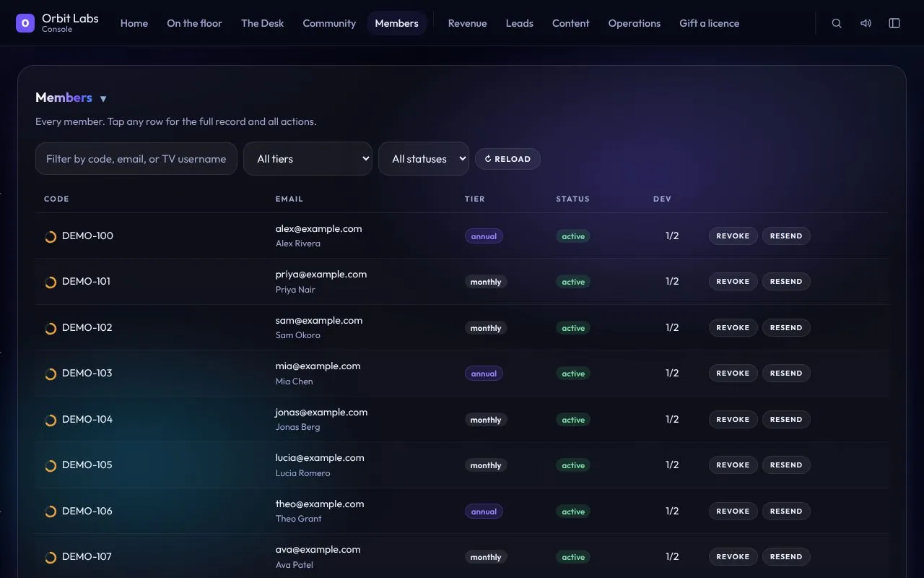Click the DEV column header
The width and height of the screenshot is (924, 578).
click(x=663, y=199)
